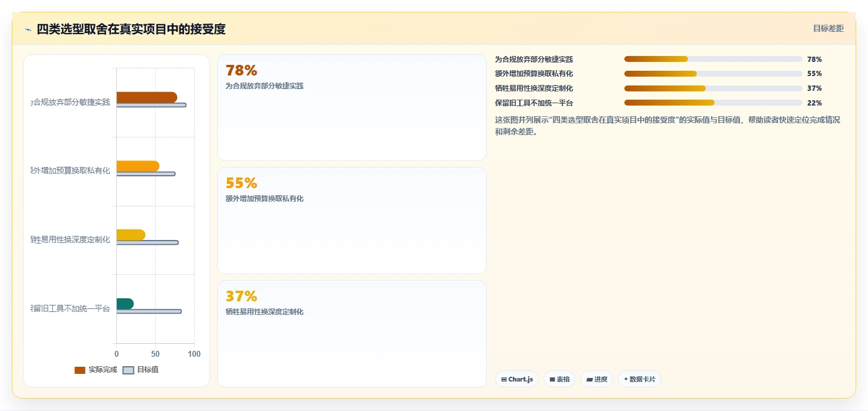
Task: Click the title 四类选型取舍在真实项目中的接受度
Action: point(131,29)
